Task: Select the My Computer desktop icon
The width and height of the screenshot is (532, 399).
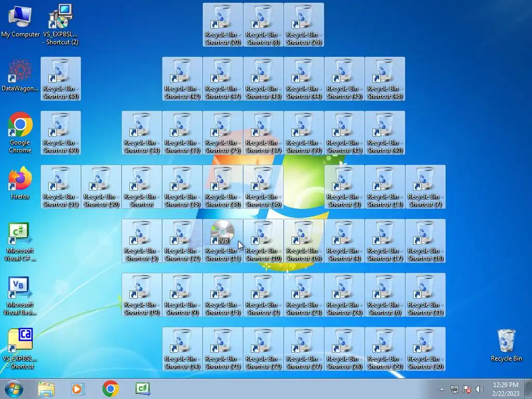Action: [20, 21]
